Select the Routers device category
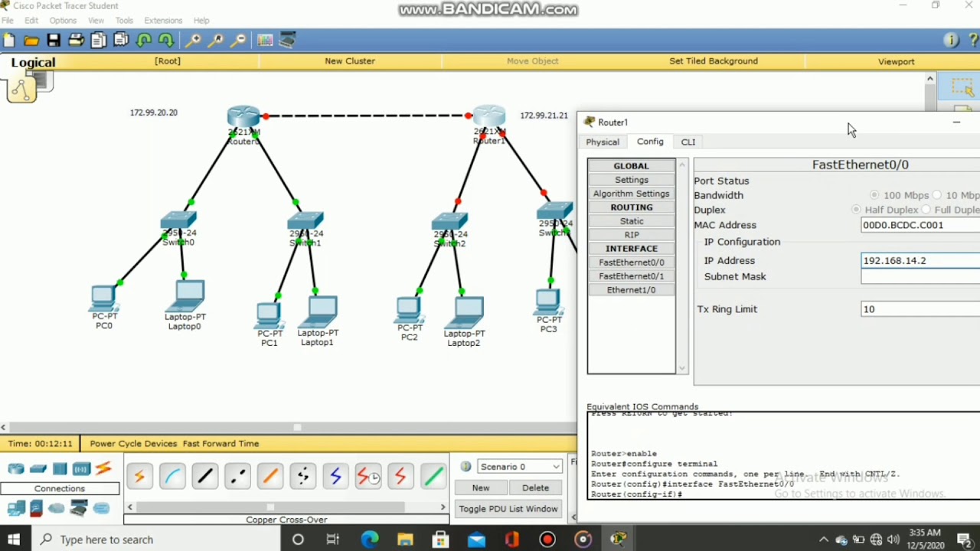Viewport: 980px width, 551px height. [x=16, y=469]
